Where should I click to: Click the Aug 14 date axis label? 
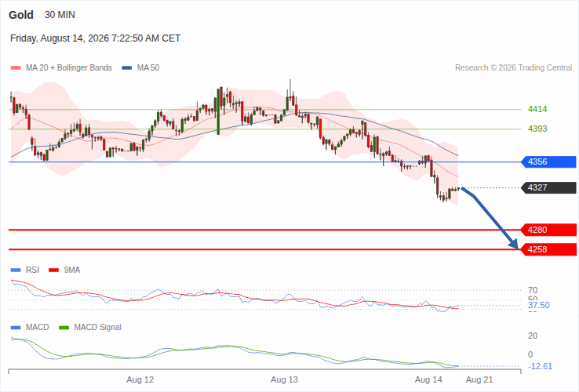click(428, 379)
